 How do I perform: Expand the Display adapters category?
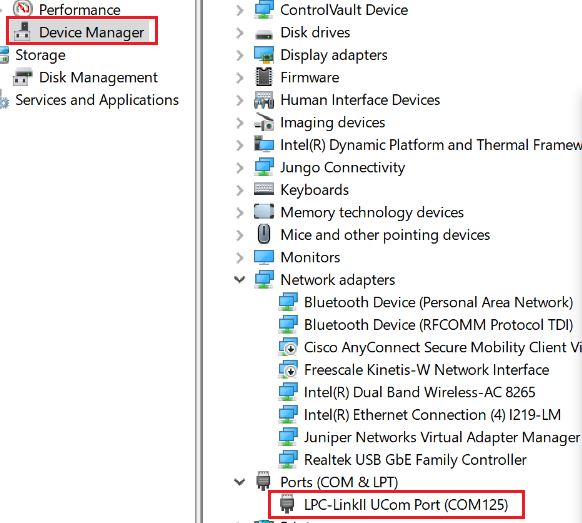point(239,55)
